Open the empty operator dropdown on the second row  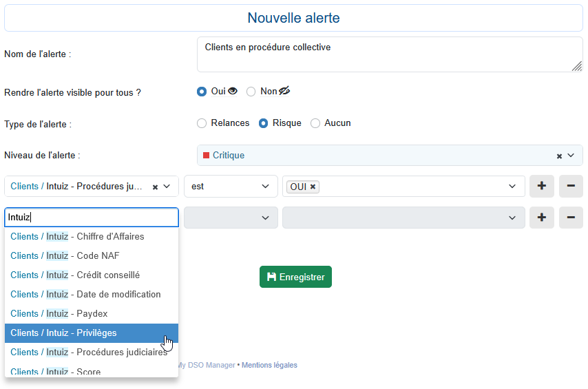pos(231,218)
